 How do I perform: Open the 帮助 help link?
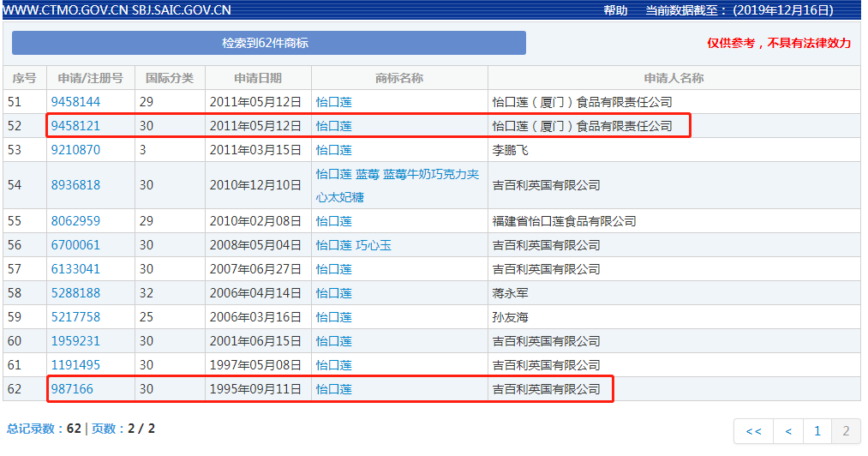(x=615, y=10)
